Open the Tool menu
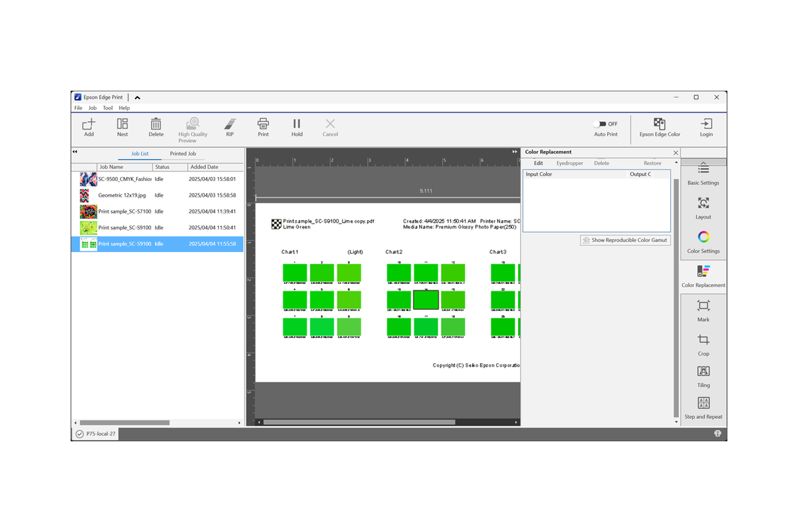The height and width of the screenshot is (532, 798). click(x=108, y=108)
